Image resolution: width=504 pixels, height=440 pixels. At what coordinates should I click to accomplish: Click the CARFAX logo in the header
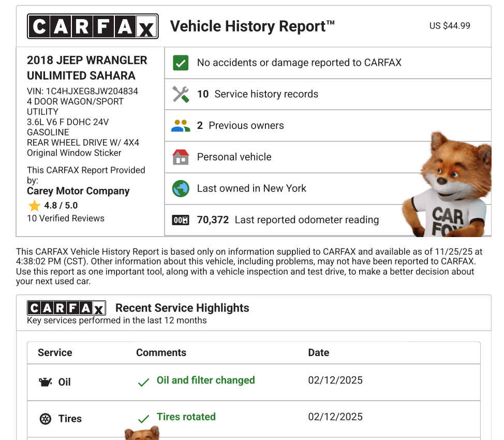(x=93, y=26)
